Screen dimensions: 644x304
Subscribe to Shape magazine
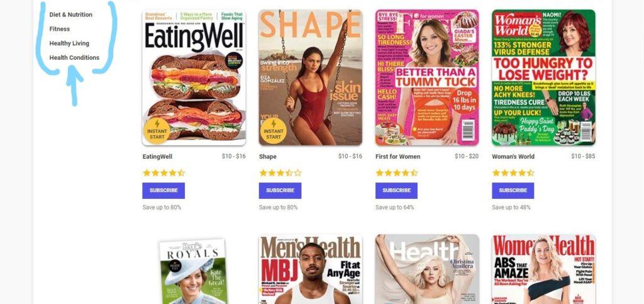click(280, 191)
